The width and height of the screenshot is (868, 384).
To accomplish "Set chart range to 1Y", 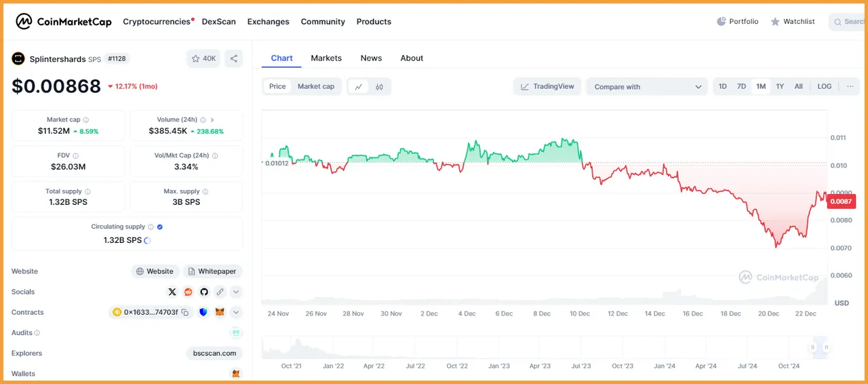I will coord(780,86).
